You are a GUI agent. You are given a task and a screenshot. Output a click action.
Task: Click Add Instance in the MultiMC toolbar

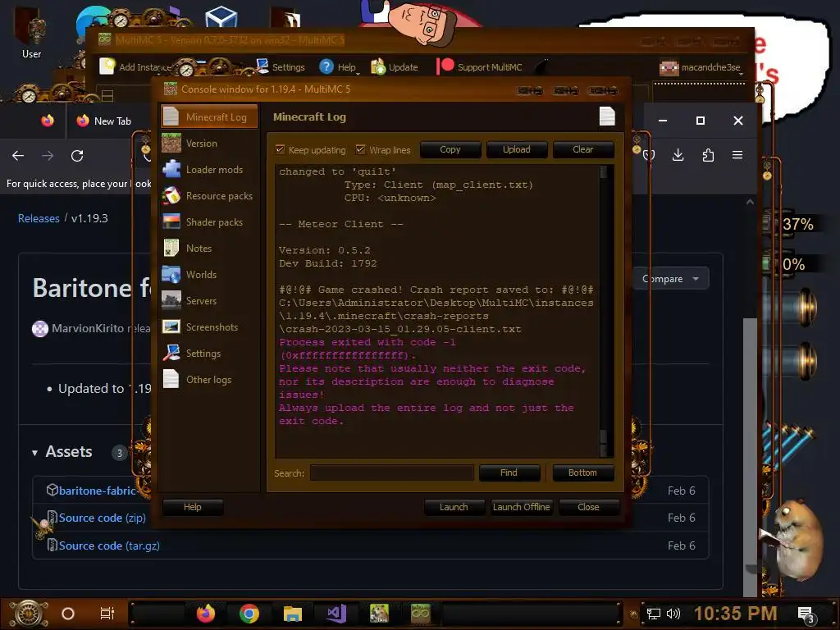[137, 67]
